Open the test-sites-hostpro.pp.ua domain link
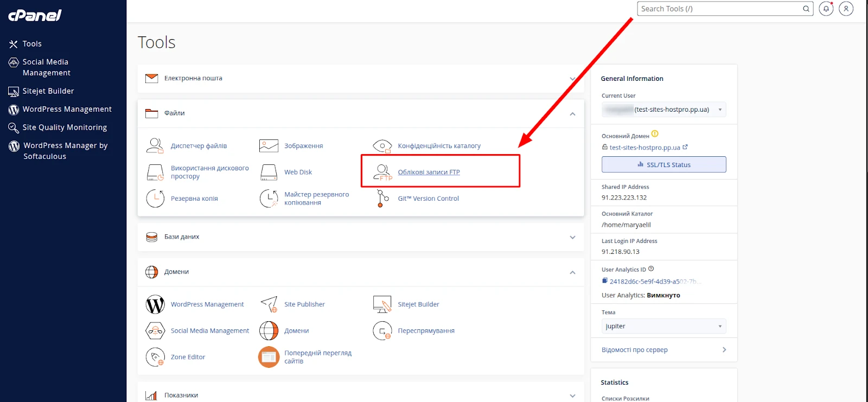868x402 pixels. click(644, 148)
